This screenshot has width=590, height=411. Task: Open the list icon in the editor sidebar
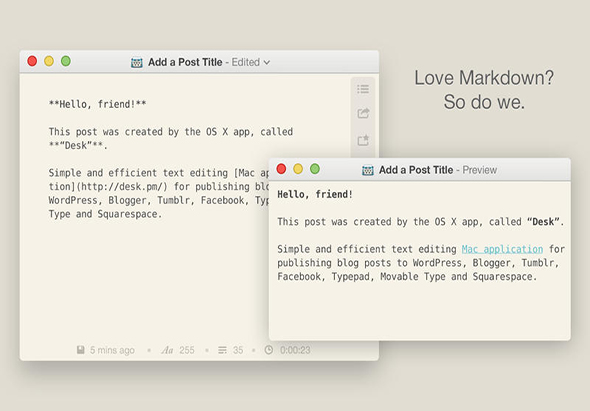363,89
